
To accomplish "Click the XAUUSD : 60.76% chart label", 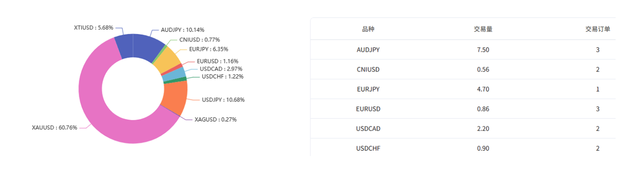I will pyautogui.click(x=54, y=128).
